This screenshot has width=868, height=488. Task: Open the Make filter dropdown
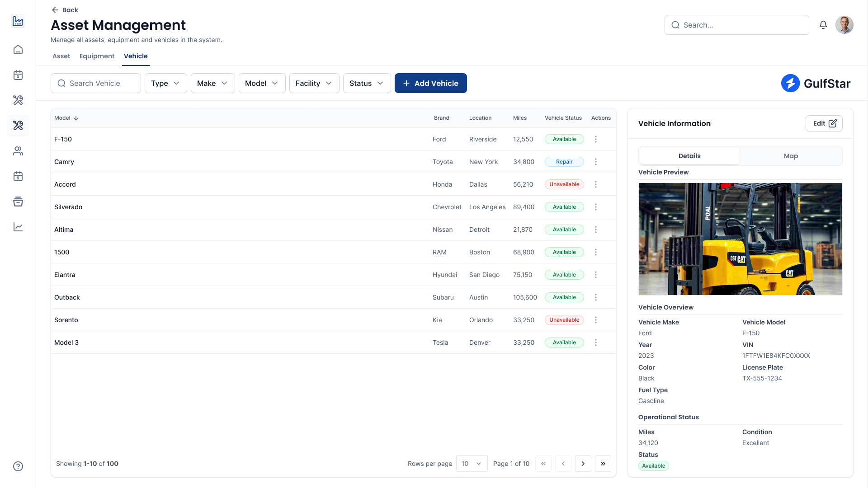click(x=212, y=83)
